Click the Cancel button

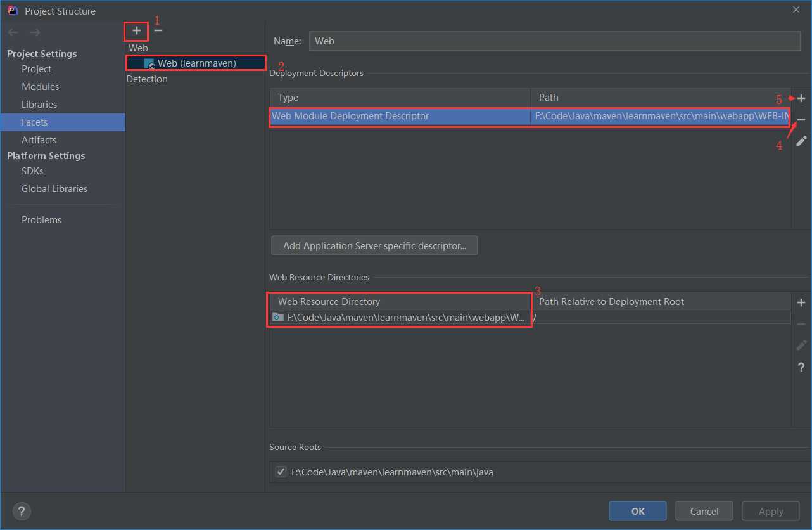pos(704,511)
